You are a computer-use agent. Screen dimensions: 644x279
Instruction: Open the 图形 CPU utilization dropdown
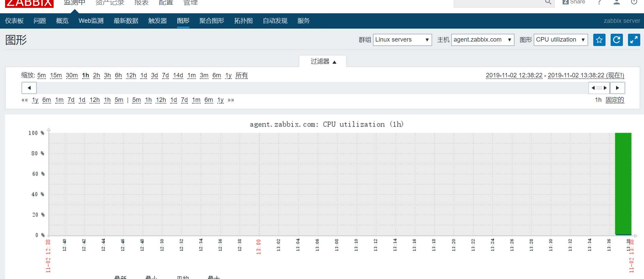(561, 40)
